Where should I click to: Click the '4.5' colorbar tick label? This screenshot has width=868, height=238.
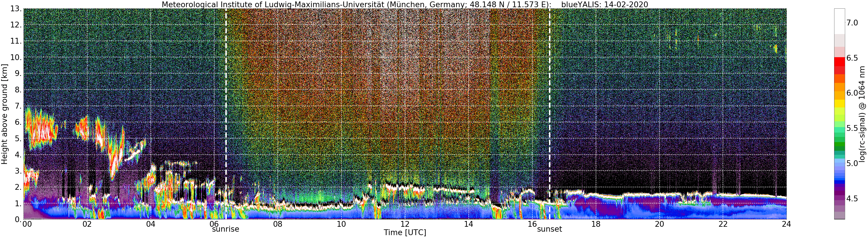click(852, 199)
